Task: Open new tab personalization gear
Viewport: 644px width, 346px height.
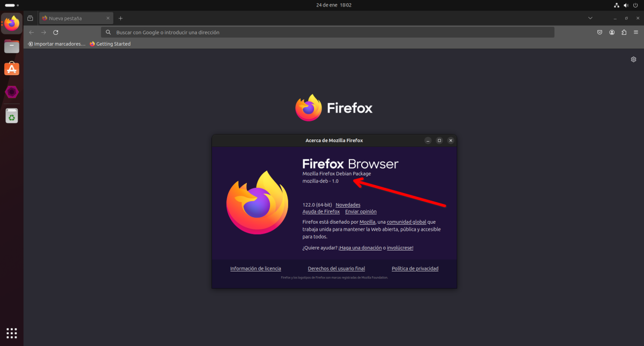Action: [633, 59]
